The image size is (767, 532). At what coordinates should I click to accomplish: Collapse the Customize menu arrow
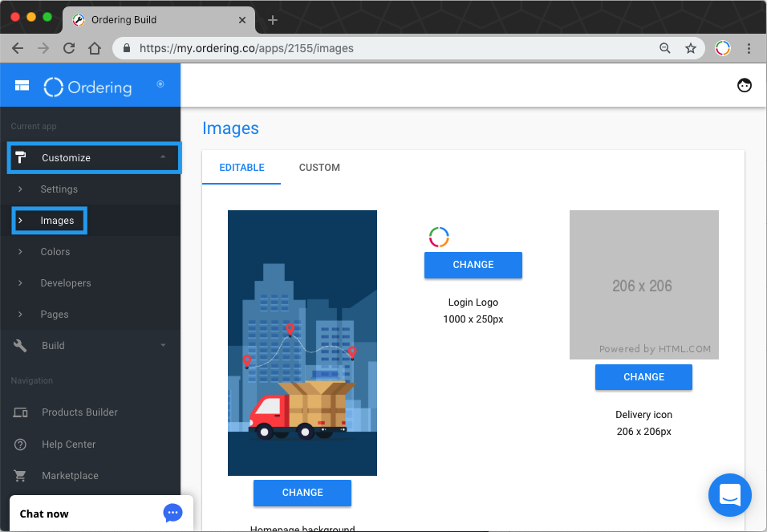pos(163,157)
